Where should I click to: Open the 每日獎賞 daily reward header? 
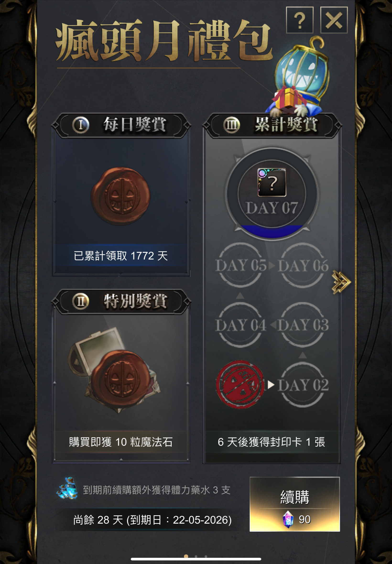click(x=121, y=125)
